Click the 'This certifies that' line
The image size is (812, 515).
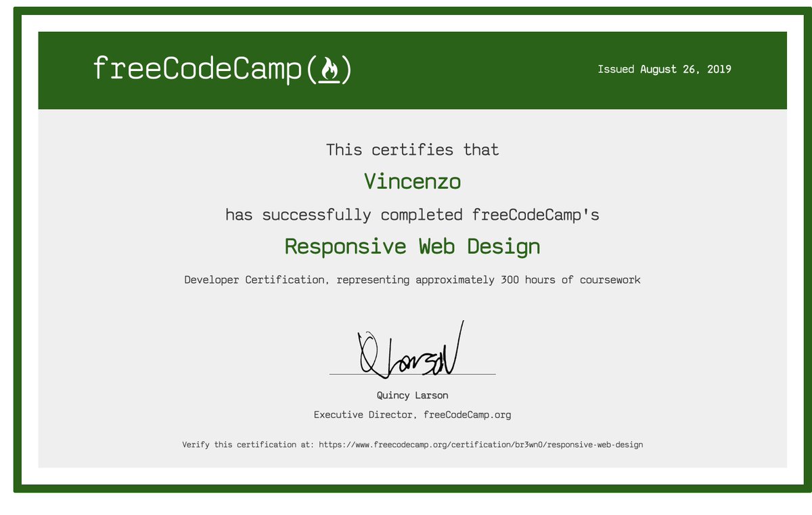pyautogui.click(x=412, y=150)
